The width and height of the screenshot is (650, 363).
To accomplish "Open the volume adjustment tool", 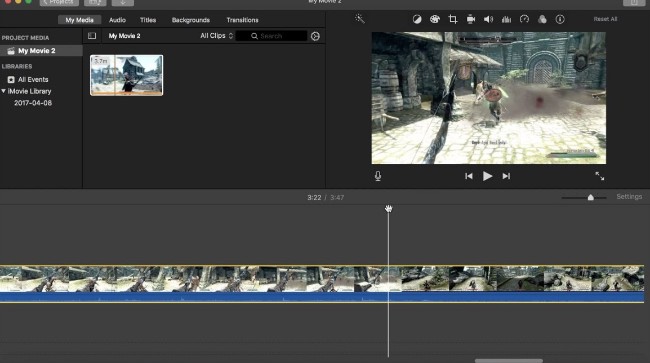I will point(488,19).
